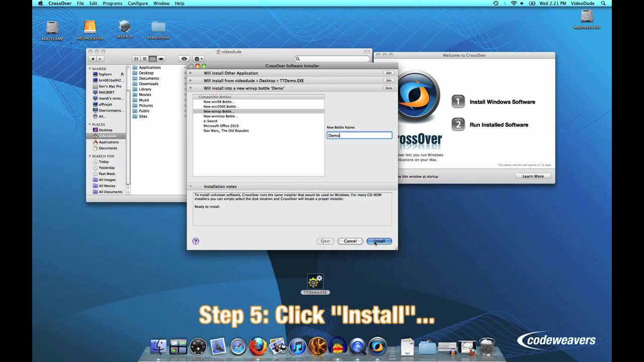Collapse the SHARED section in Finder sidebar
The image size is (644, 362).
(x=90, y=69)
